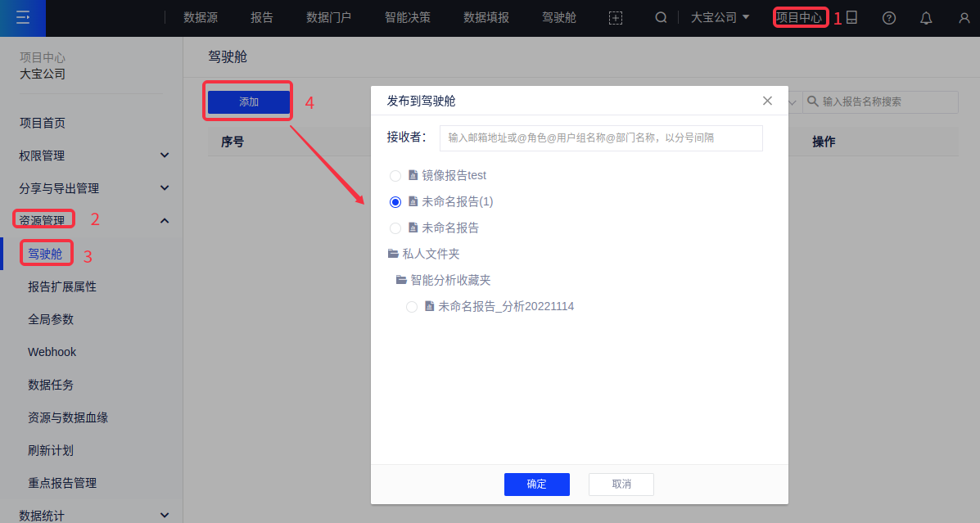Go to 全局参数 in sidebar
This screenshot has width=980, height=523.
pyautogui.click(x=51, y=319)
